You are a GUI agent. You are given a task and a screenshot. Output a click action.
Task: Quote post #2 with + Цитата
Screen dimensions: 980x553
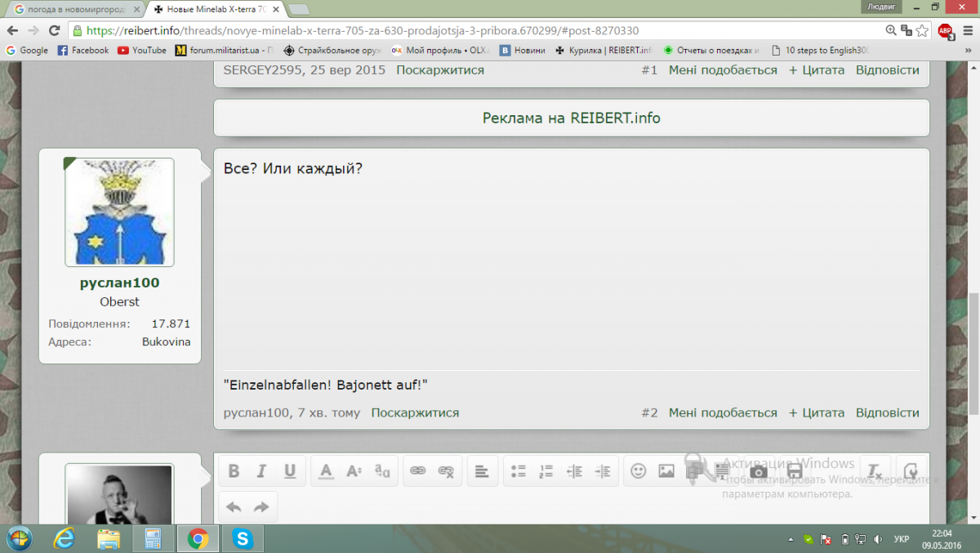(x=817, y=413)
